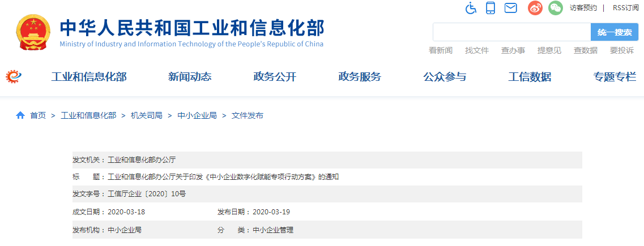Focus the site search input box
644x246 pixels.
tap(512, 32)
